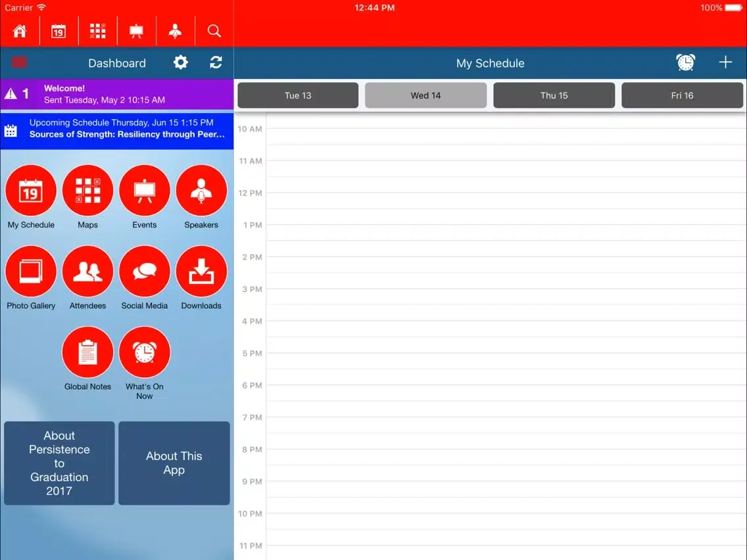Viewport: 747px width, 560px height.
Task: Tap the upcoming schedule calendar icon
Action: [11, 131]
